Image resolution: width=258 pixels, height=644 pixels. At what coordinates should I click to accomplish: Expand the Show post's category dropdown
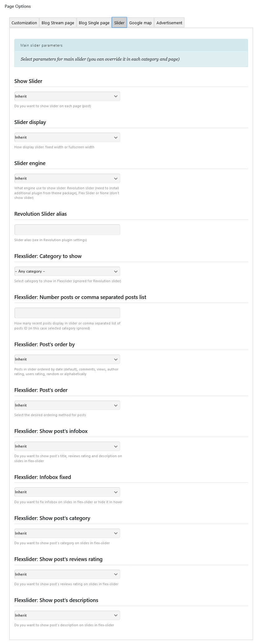tap(67, 533)
